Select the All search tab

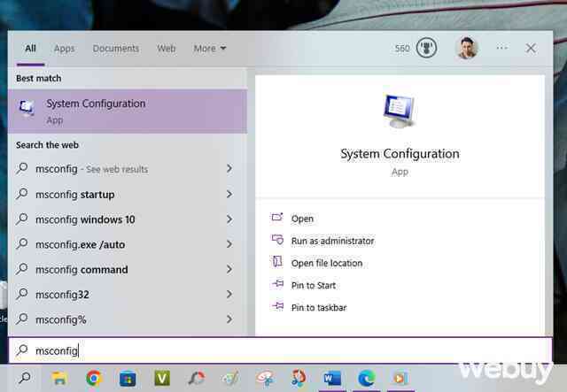click(30, 49)
